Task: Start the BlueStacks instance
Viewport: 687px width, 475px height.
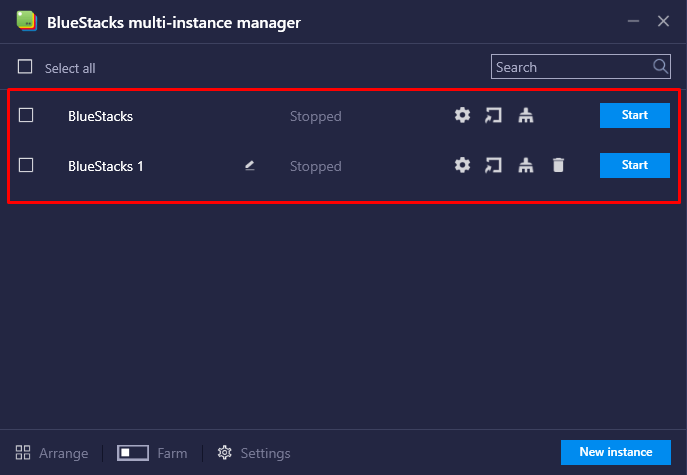Action: click(x=635, y=115)
